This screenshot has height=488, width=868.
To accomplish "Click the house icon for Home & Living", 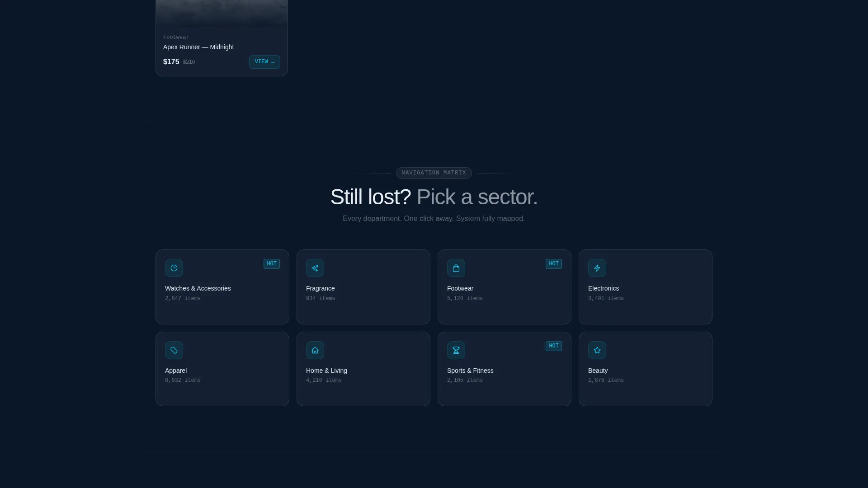I will click(315, 350).
